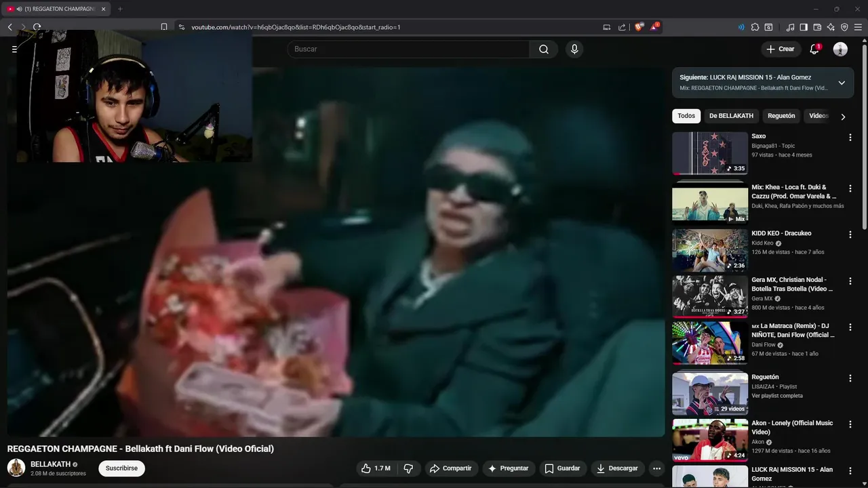Open options menu for Saxo video
Viewport: 868px width, 488px height.
pyautogui.click(x=850, y=138)
